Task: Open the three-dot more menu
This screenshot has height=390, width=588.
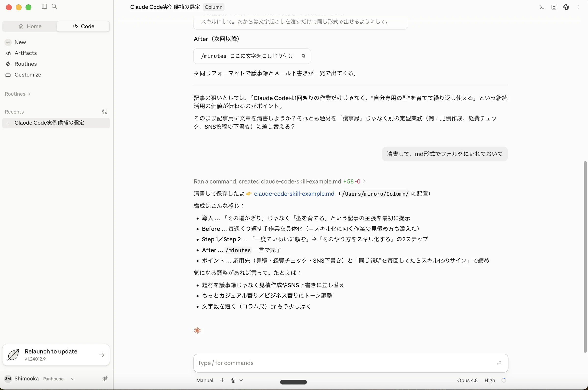Action: (x=578, y=7)
